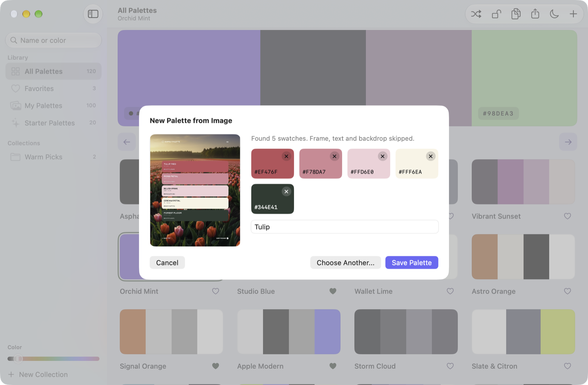Unfavorite the Signal Orange palette
Screen dimensions: 588x385
pos(216,366)
